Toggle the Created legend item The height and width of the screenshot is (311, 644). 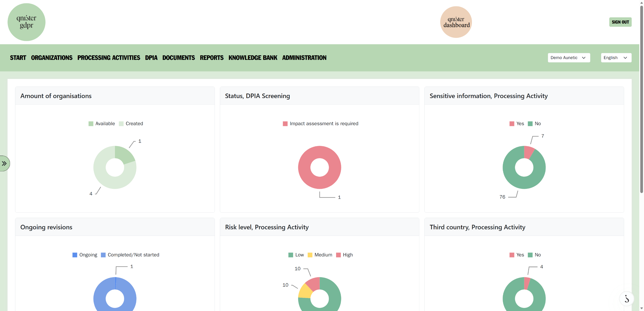[x=131, y=124]
